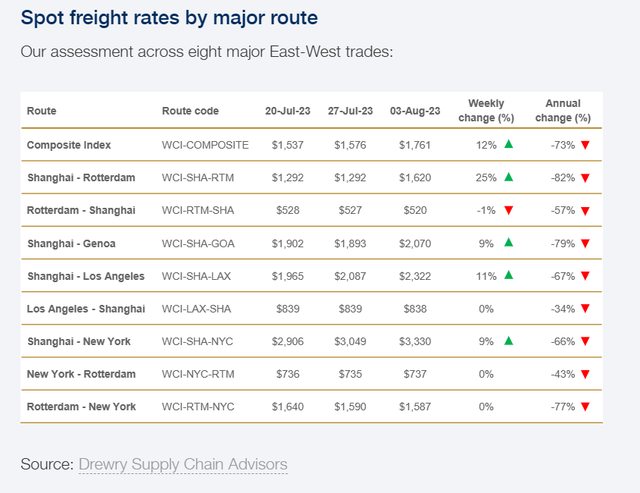Click the red annual arrow for Los Angeles - Shanghai
Screen dimensions: 640x493
585,309
